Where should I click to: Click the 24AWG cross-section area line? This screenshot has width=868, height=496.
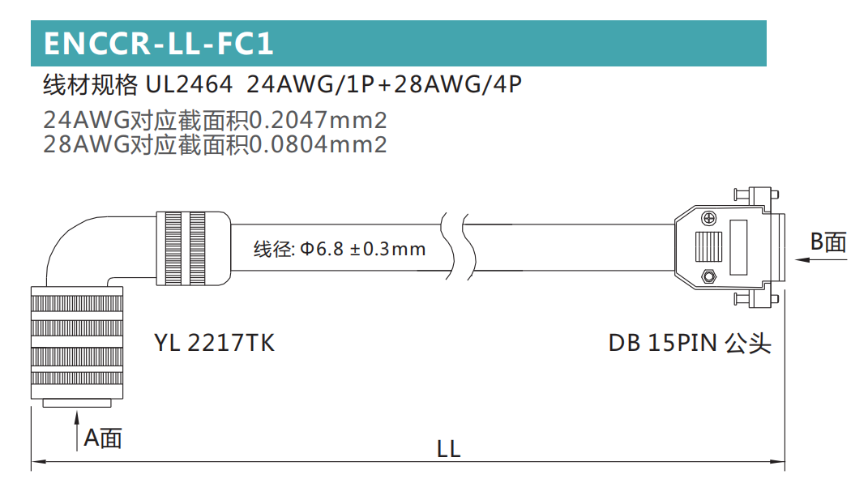click(215, 120)
